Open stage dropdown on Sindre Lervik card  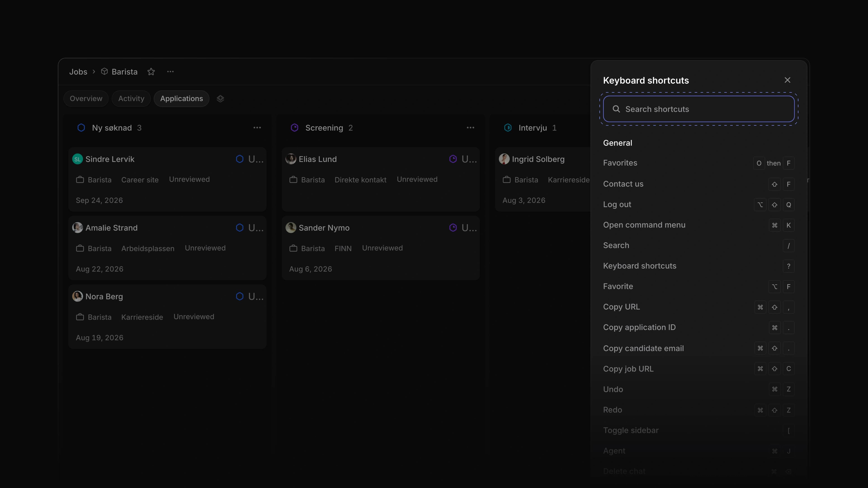point(249,159)
